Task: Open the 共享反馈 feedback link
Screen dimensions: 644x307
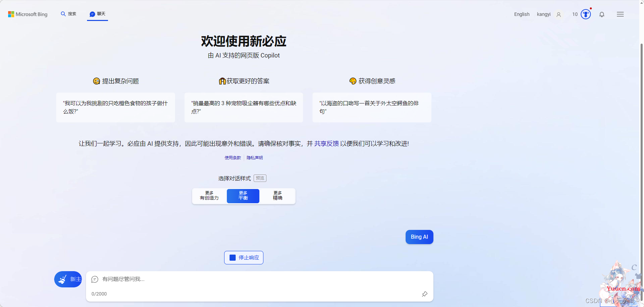Action: click(326, 144)
